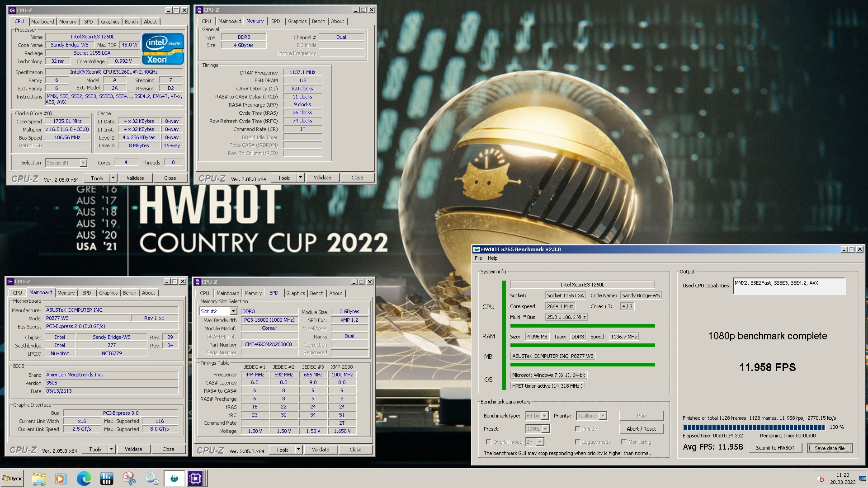Viewport: 868px width, 488px height.
Task: Click the CPU-Z title icon of top-left window
Action: click(12, 10)
